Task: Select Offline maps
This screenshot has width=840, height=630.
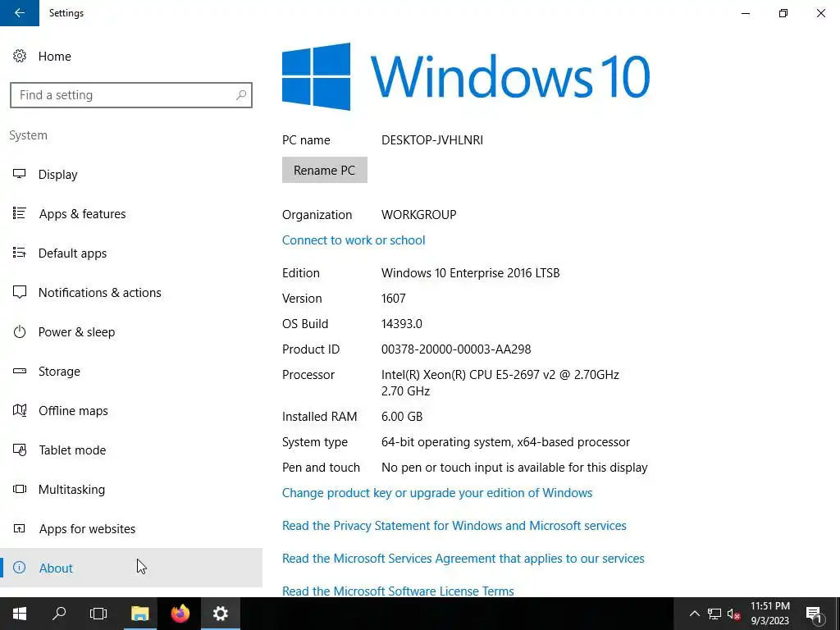Action: 73,411
